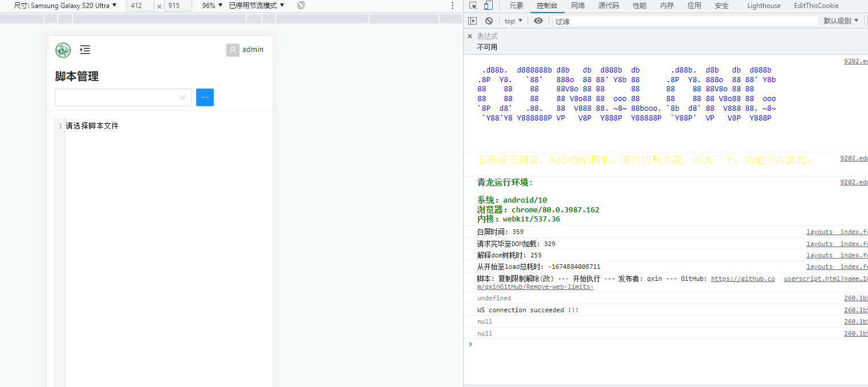The width and height of the screenshot is (868, 387).
Task: Open the 应用 tab
Action: pos(694,6)
